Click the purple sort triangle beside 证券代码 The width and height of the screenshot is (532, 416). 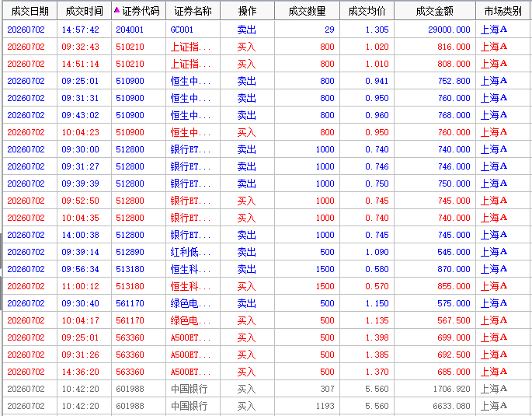coord(117,11)
